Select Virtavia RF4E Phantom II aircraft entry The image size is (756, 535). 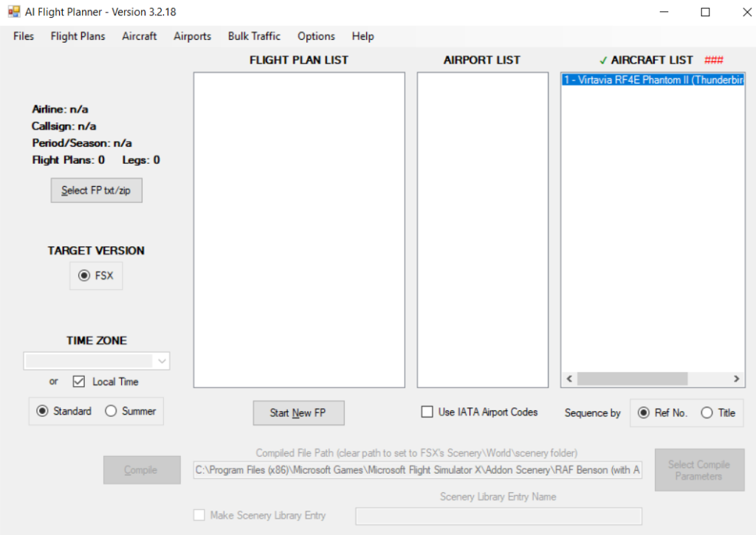[x=652, y=80]
